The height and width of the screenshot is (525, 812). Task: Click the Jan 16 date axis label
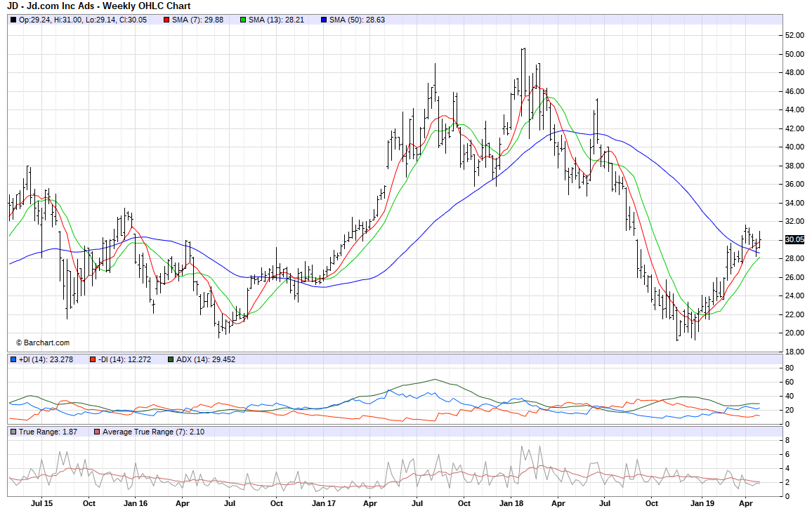[x=136, y=503]
